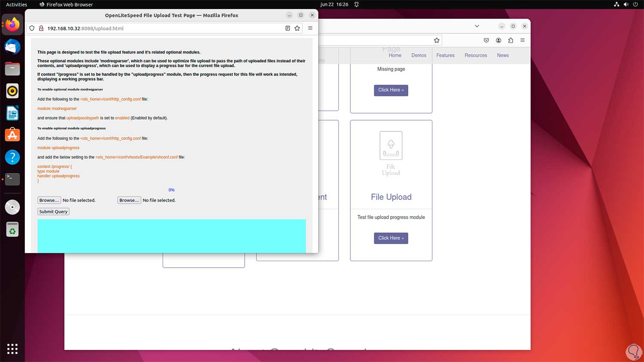This screenshot has width=644, height=362.
Task: Open LibreOffice Writer from the dock
Action: click(12, 113)
